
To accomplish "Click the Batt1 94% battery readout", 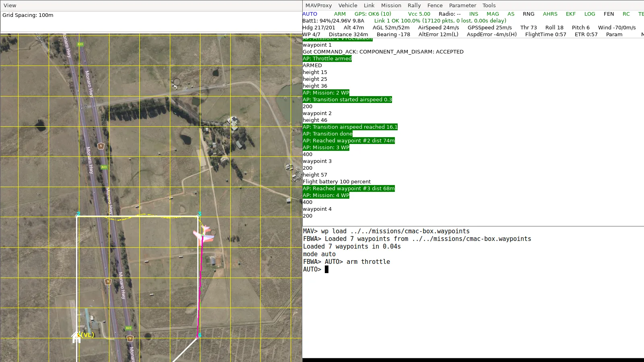I will (x=333, y=21).
